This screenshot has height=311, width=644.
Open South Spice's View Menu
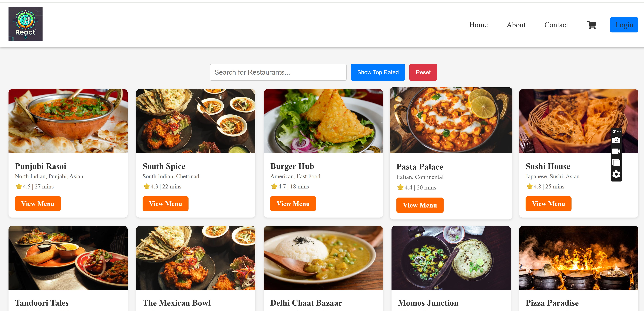(x=165, y=204)
